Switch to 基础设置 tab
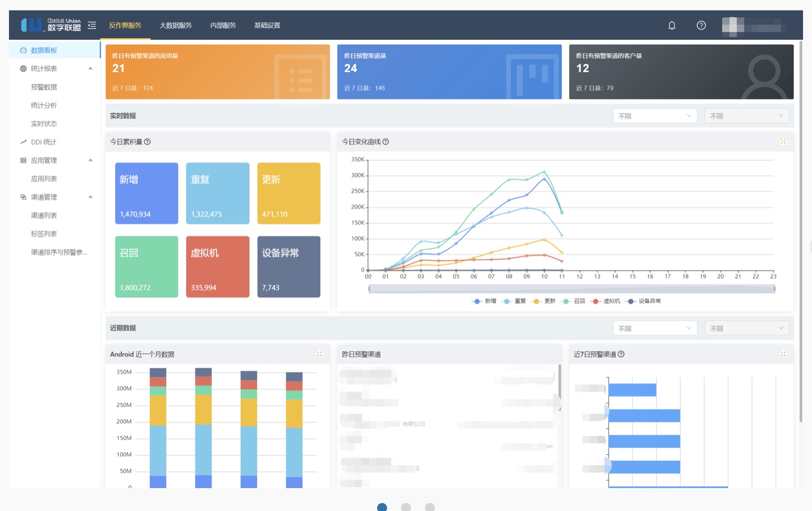Viewport: 812px width, 511px height. (x=267, y=25)
